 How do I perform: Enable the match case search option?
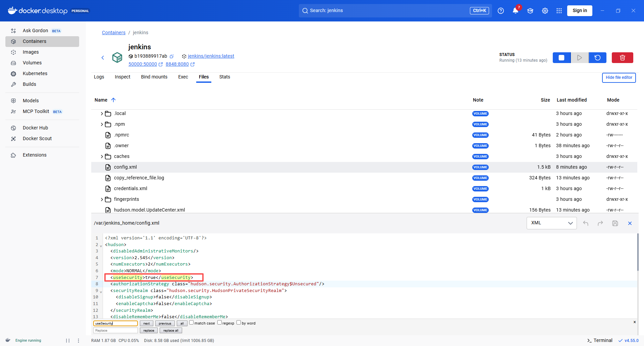pyautogui.click(x=191, y=322)
